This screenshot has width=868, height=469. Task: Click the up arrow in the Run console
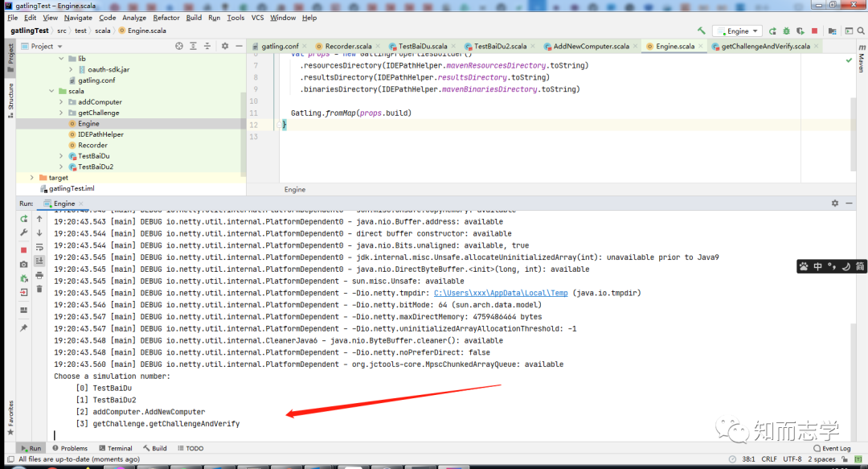pyautogui.click(x=39, y=219)
